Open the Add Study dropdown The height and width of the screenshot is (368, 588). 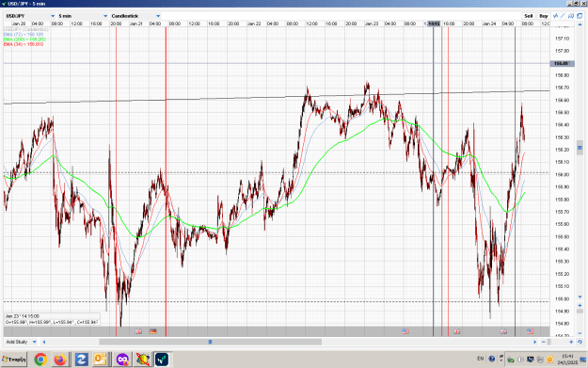21,342
